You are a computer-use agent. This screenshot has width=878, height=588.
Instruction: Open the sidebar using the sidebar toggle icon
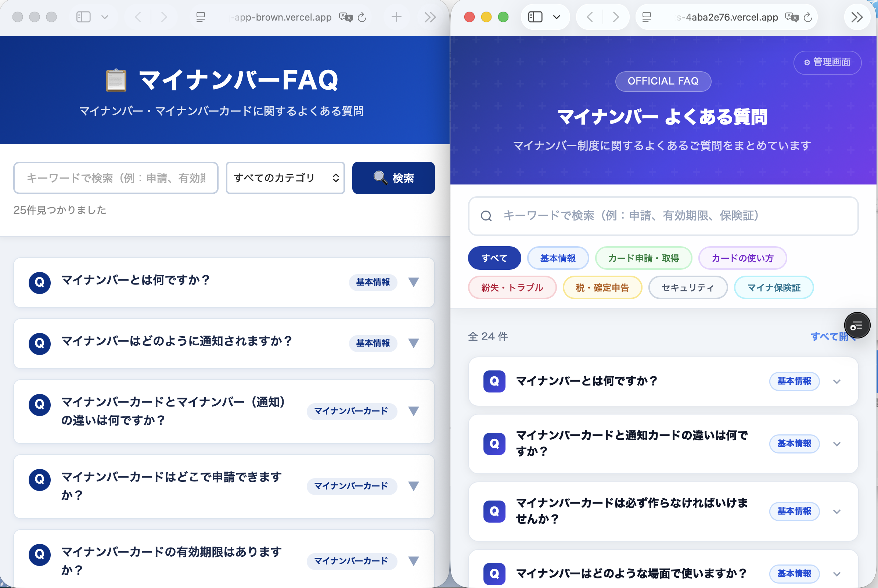(x=535, y=17)
